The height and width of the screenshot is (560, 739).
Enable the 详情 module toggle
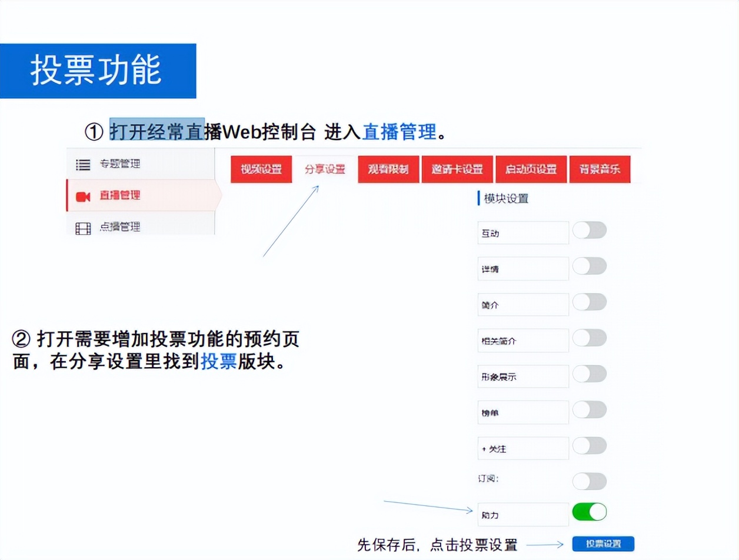point(590,266)
